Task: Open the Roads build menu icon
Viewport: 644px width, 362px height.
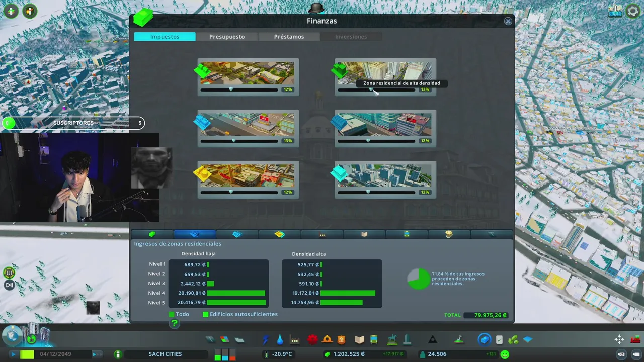Action: [210, 340]
